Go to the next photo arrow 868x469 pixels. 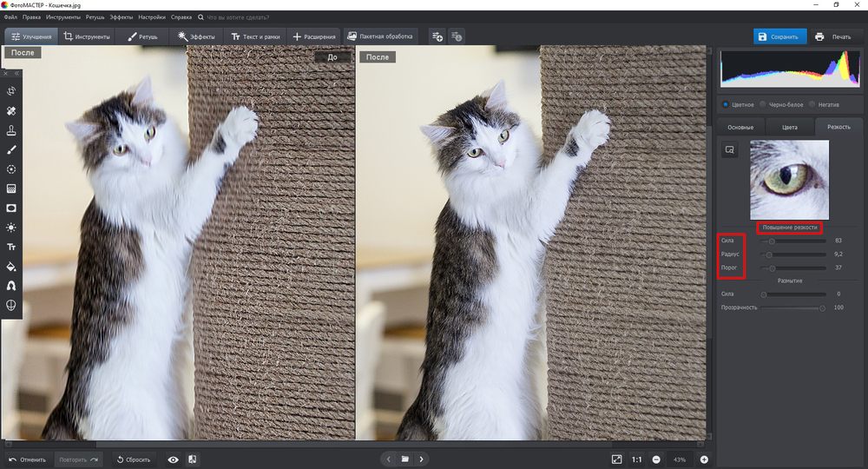[x=421, y=459]
